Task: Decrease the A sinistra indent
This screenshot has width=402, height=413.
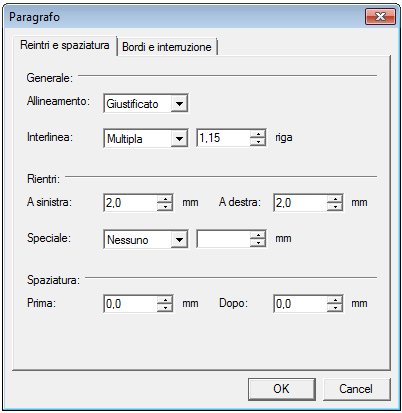Action: coord(165,207)
